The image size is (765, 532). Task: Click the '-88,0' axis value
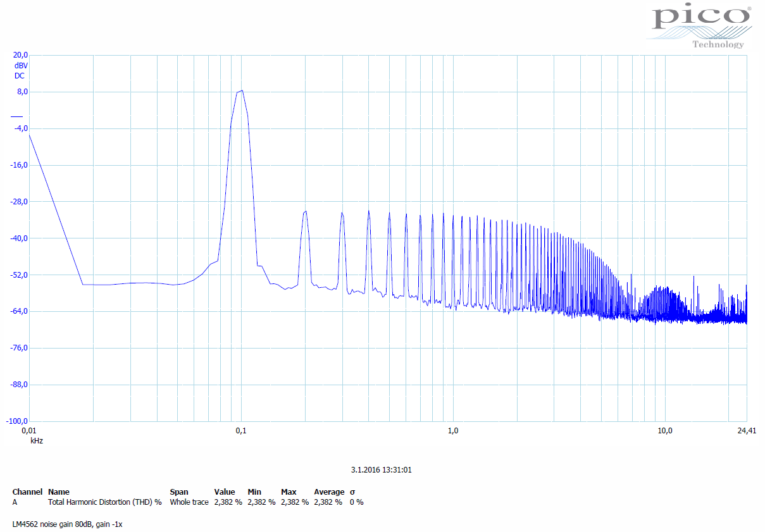[x=19, y=385]
